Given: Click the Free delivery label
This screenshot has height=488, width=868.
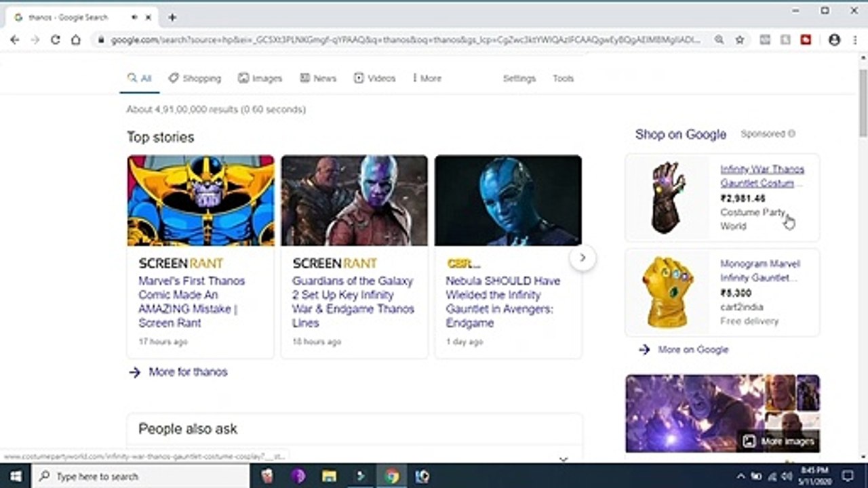Looking at the screenshot, I should pos(749,321).
